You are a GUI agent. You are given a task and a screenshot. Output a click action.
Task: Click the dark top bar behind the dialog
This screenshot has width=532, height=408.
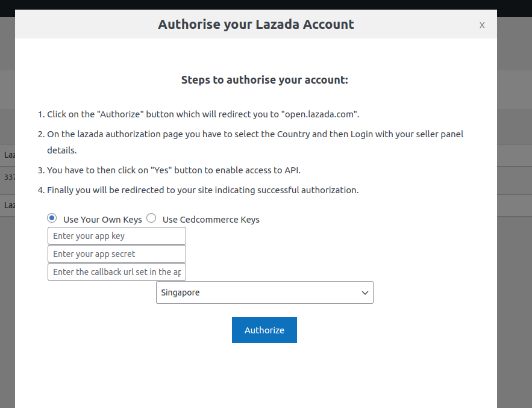click(x=265, y=4)
